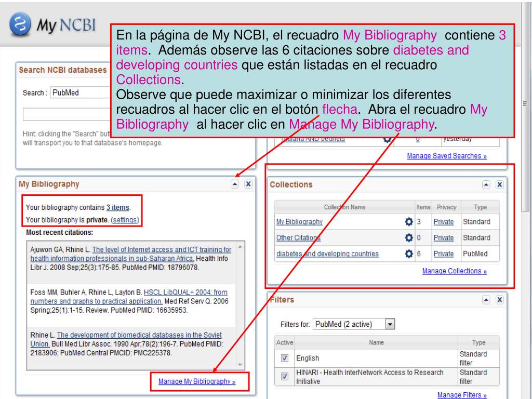Click scroll up arrow in citations list
The width and height of the screenshot is (532, 399).
(x=240, y=247)
